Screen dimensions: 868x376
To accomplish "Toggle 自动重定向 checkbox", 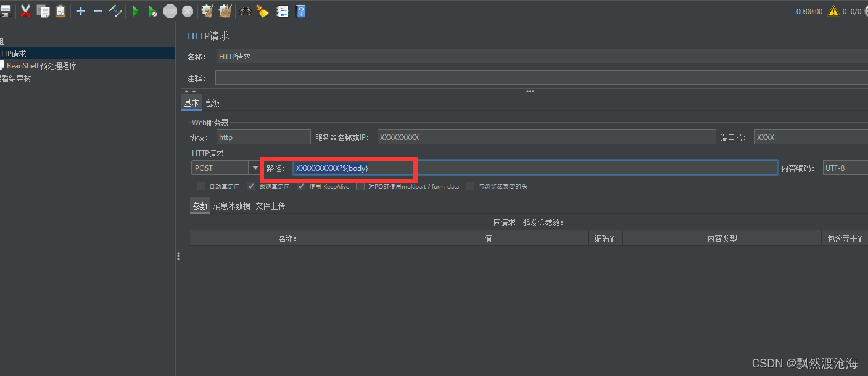I will click(x=201, y=186).
